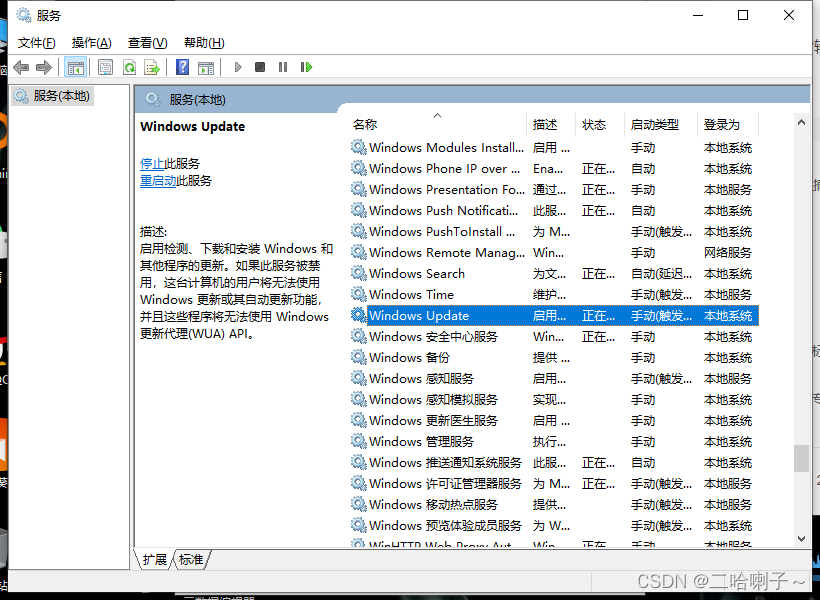Viewport: 820px width, 600px height.
Task: Click the Stop Service square icon
Action: pyautogui.click(x=260, y=67)
